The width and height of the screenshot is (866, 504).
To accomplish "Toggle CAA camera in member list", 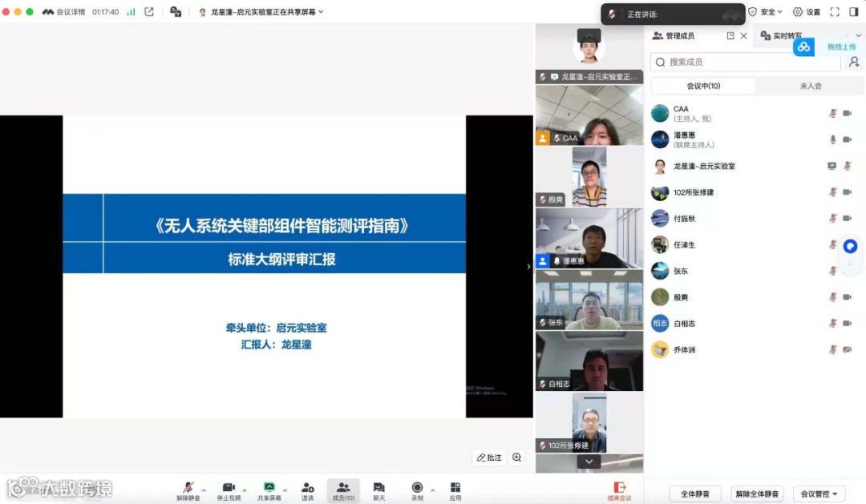I will click(848, 113).
